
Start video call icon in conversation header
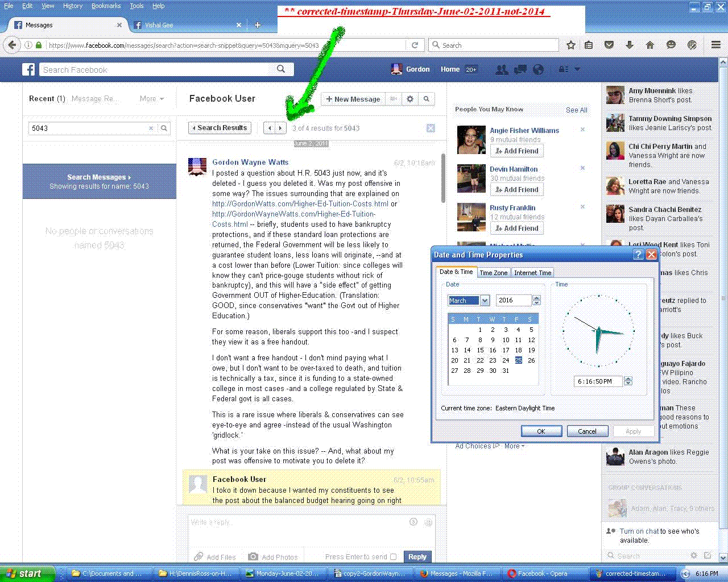coord(393,99)
